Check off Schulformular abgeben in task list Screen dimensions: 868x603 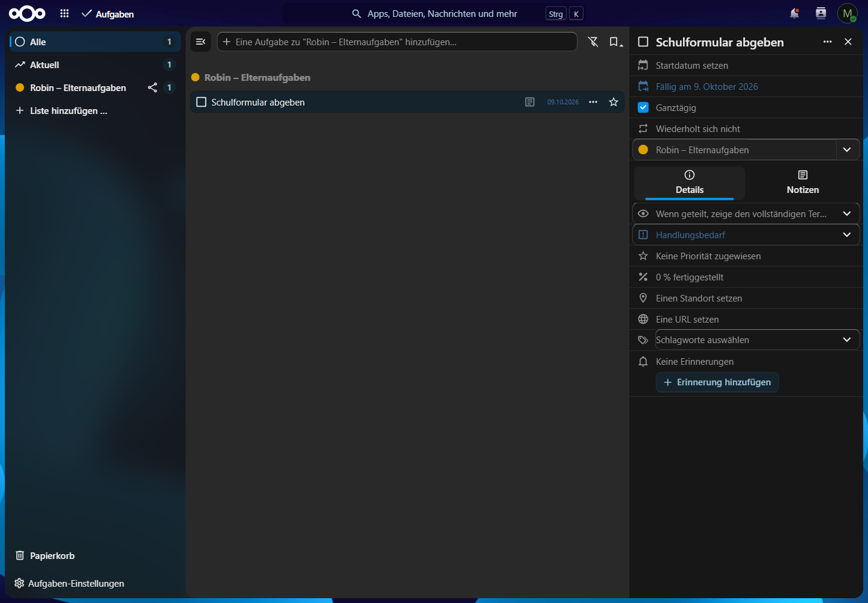[201, 102]
